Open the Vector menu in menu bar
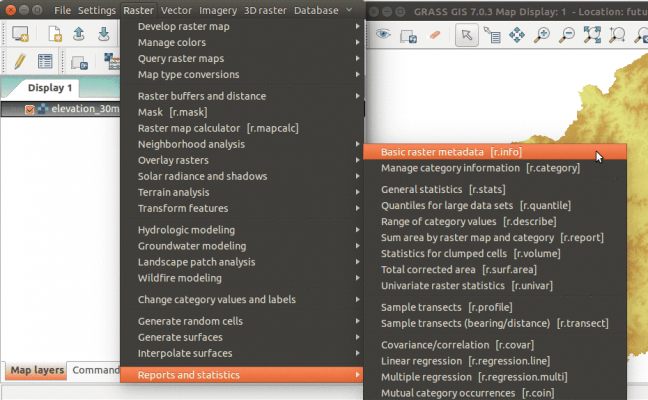Viewport: 648px width, 400px height. (x=177, y=10)
